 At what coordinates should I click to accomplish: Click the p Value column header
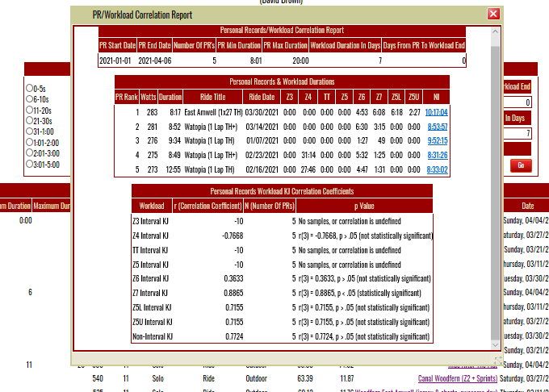pos(364,206)
